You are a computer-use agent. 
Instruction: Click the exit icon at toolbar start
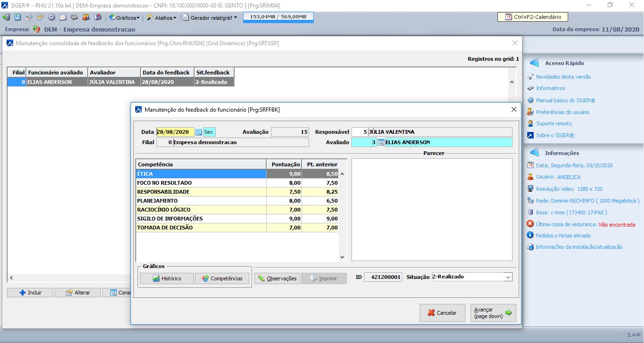6,17
